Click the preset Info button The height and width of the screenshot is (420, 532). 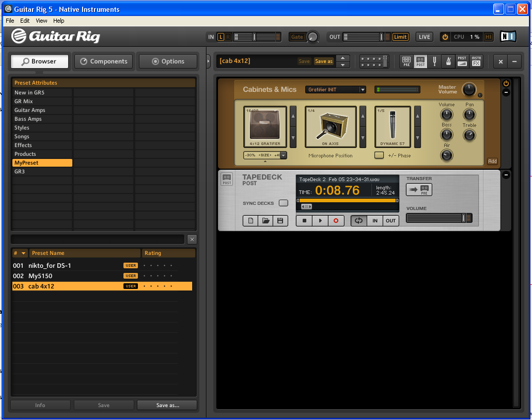pos(40,405)
